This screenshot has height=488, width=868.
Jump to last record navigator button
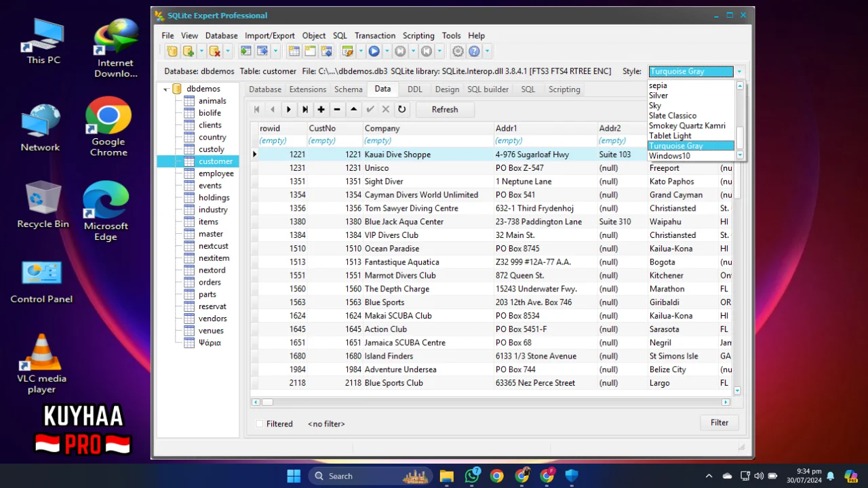[305, 109]
